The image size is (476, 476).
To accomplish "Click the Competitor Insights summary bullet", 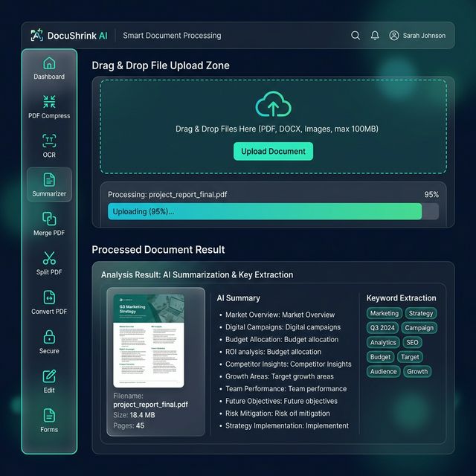I will [289, 364].
